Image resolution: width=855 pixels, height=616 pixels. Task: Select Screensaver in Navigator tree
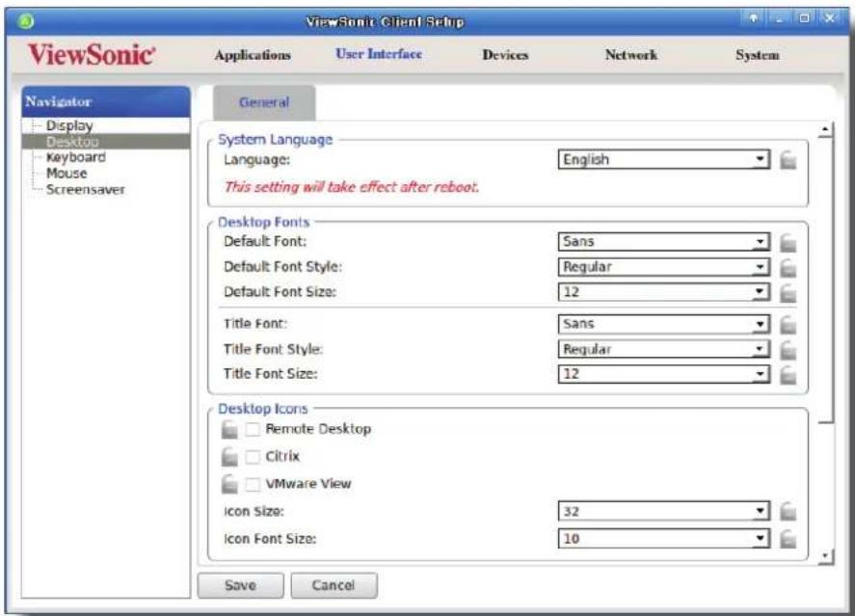86,190
